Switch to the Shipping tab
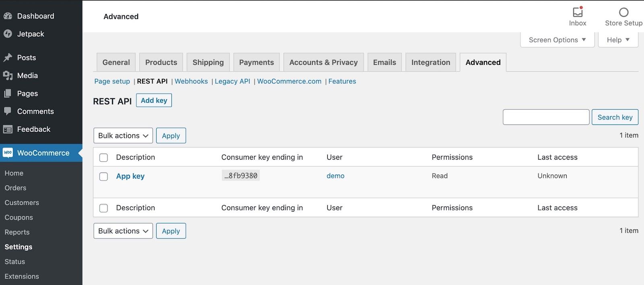 pos(208,62)
